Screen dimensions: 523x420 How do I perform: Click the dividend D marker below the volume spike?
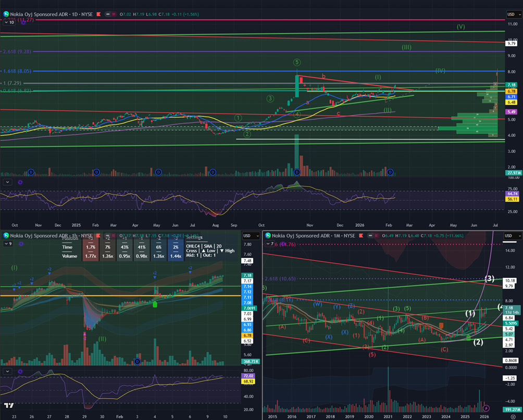click(296, 172)
